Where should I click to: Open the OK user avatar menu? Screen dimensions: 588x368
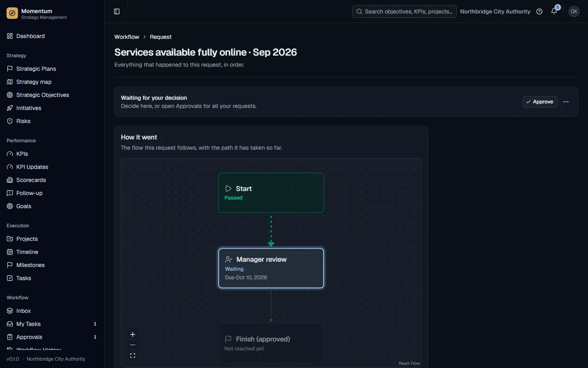(574, 11)
